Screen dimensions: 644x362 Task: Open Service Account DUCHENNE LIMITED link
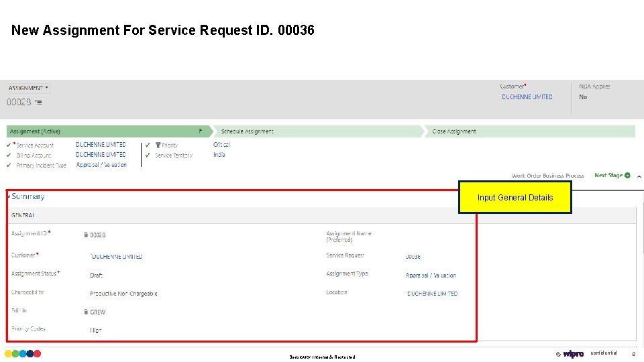(101, 145)
